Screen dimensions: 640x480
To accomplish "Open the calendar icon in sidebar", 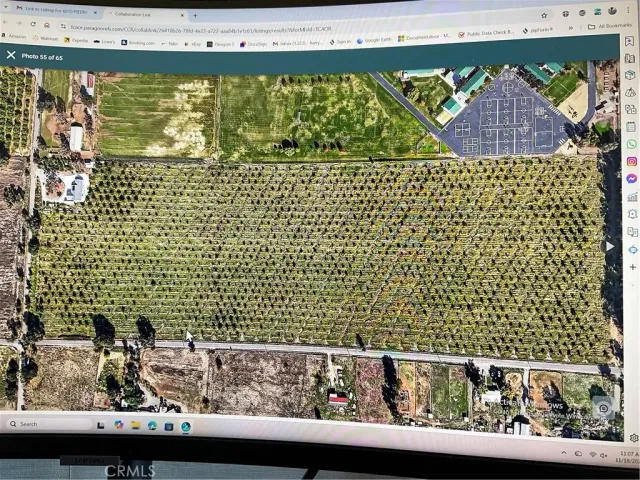I will 630,126.
